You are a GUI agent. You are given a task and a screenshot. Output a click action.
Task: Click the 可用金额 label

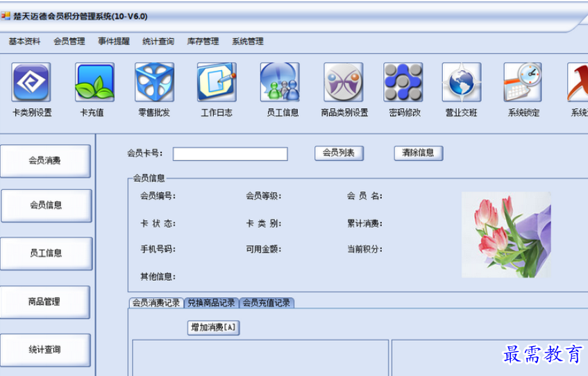264,249
